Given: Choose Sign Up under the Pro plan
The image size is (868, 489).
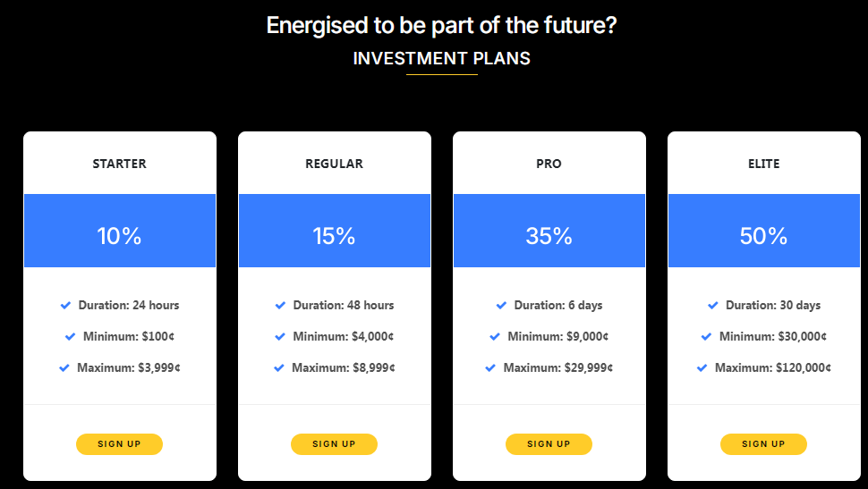Looking at the screenshot, I should click(x=549, y=444).
